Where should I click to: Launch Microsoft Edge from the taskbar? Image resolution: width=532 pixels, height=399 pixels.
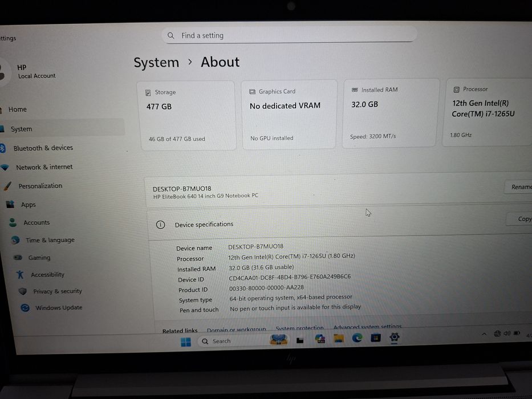pos(357,337)
